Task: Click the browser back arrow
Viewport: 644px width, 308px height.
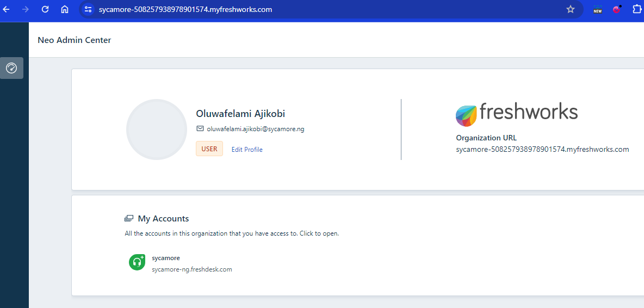Action: pyautogui.click(x=6, y=9)
